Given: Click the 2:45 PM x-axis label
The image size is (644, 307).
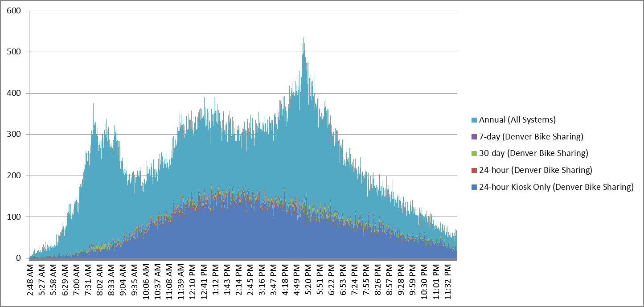Looking at the screenshot, I should 250,279.
